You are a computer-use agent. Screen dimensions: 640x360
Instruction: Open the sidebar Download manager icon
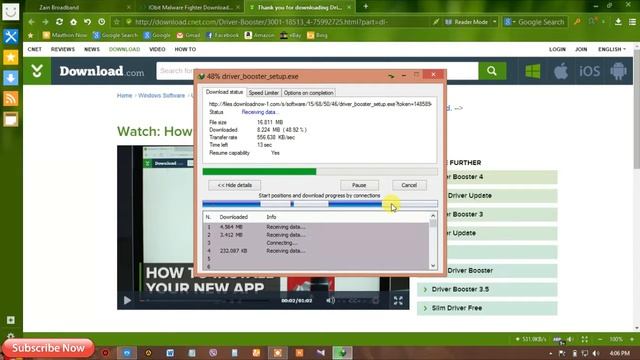pos(11,78)
